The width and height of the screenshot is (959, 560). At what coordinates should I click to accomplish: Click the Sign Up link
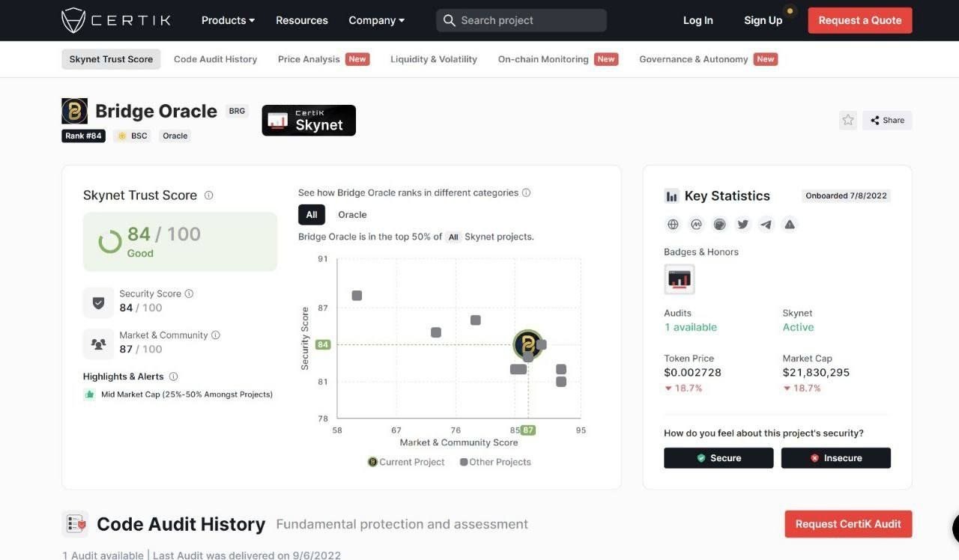click(763, 20)
